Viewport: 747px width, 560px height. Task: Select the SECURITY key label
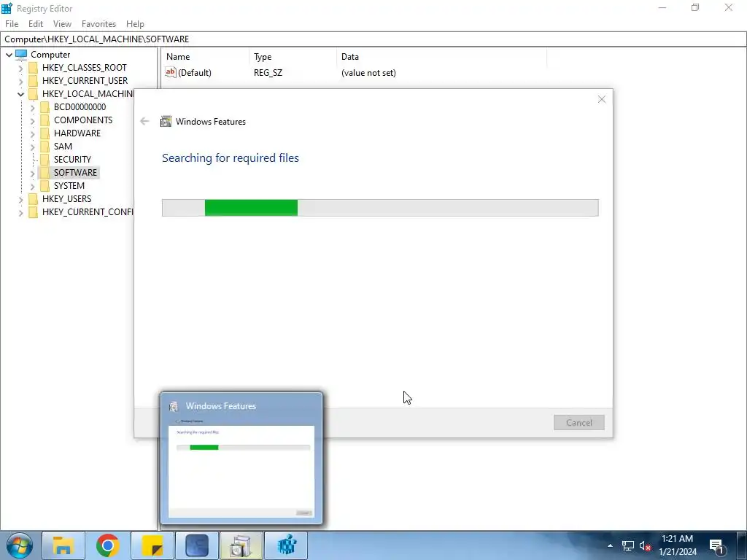pos(72,159)
